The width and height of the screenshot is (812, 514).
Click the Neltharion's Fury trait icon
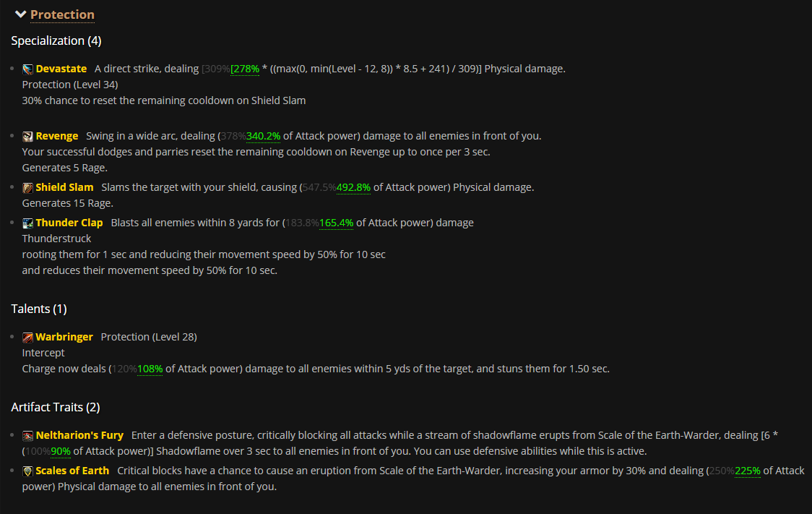click(27, 436)
